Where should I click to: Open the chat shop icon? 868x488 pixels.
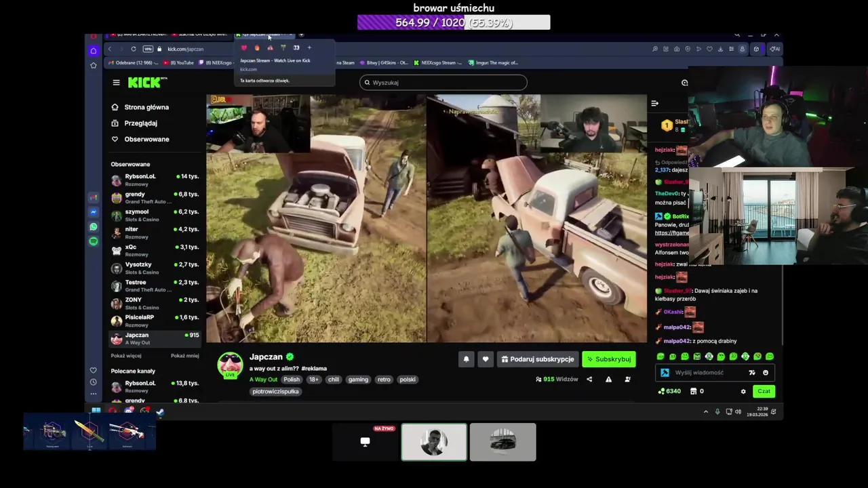point(693,391)
